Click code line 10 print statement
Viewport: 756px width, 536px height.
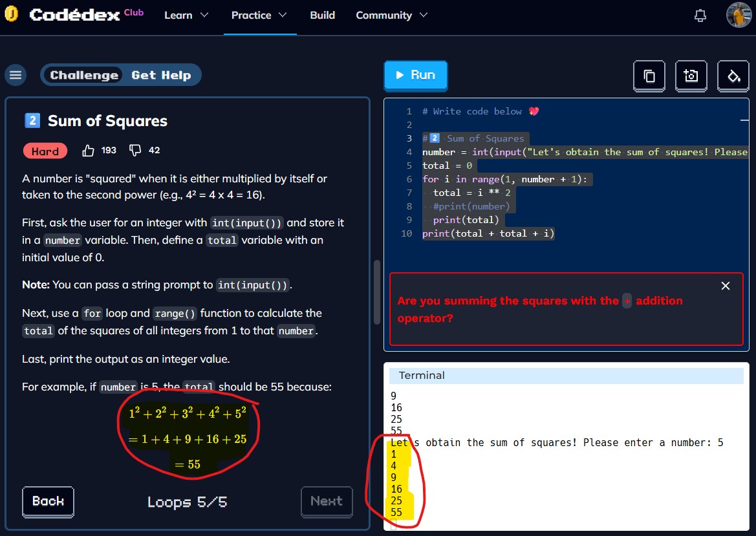(x=488, y=233)
